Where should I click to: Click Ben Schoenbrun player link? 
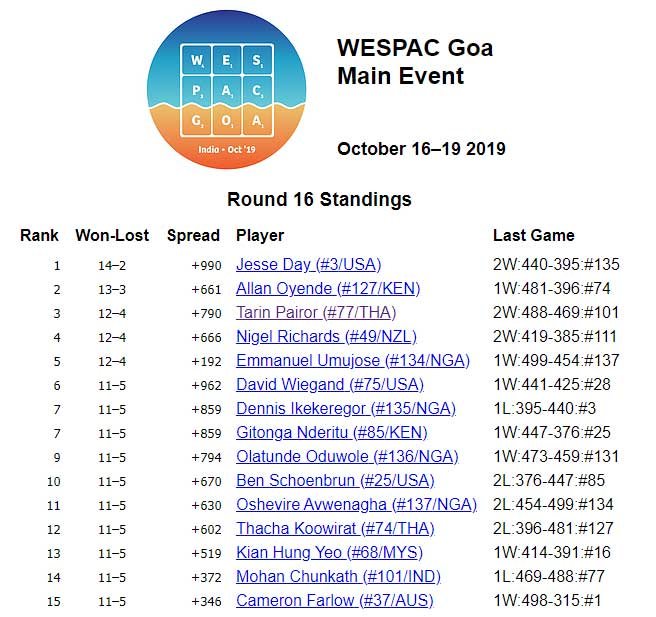[335, 481]
